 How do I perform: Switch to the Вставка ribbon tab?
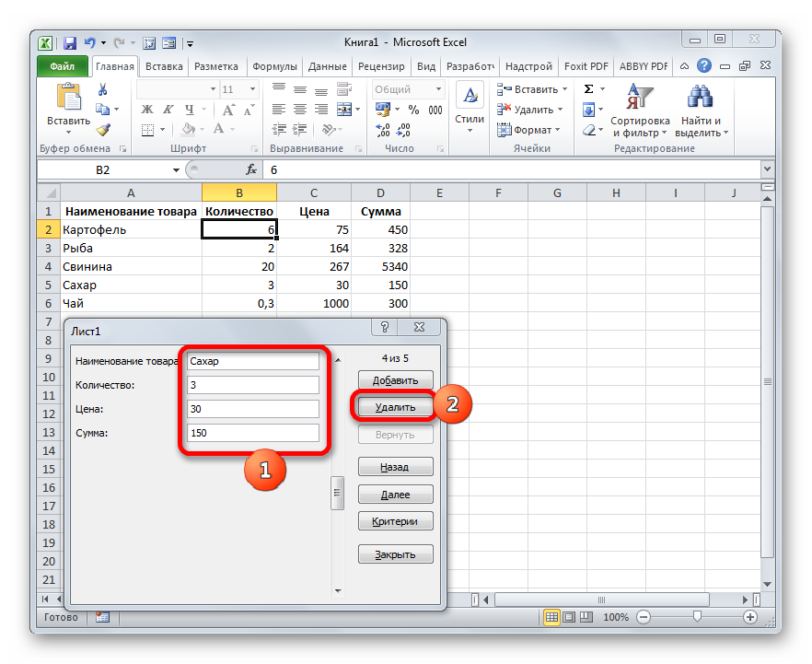(x=165, y=66)
